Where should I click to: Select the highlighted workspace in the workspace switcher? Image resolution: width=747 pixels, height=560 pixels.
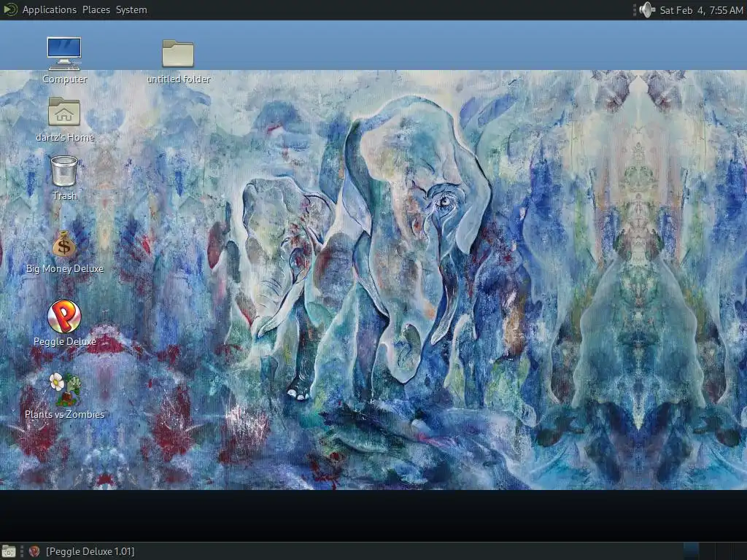click(x=692, y=551)
